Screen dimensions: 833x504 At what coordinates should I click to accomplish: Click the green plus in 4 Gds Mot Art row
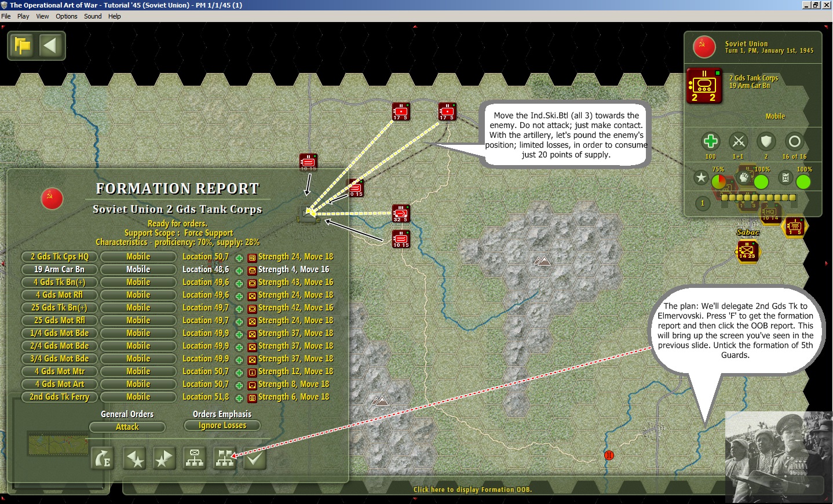(239, 385)
